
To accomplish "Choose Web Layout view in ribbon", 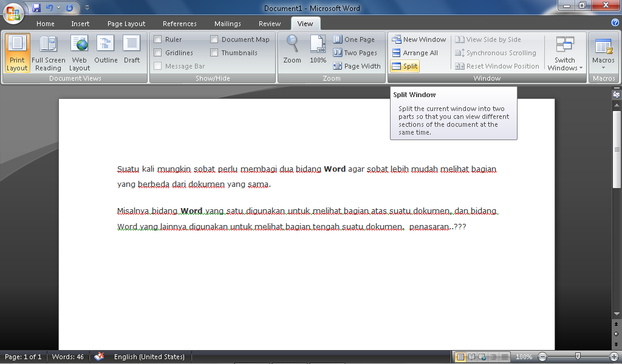I will click(80, 53).
